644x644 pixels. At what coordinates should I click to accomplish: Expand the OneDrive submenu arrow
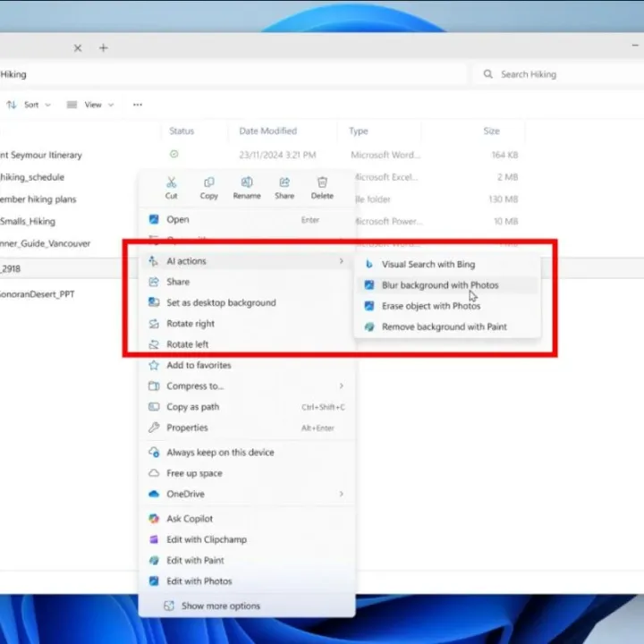(x=342, y=494)
